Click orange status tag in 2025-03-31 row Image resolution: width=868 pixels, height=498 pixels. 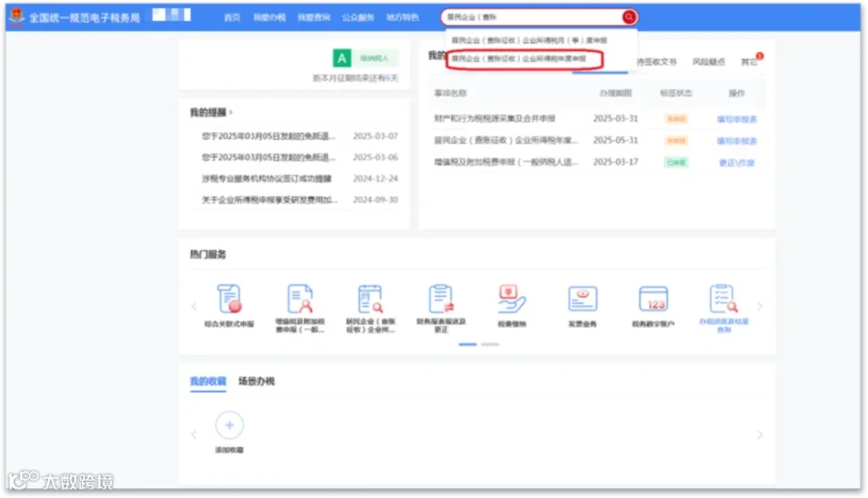(x=676, y=119)
